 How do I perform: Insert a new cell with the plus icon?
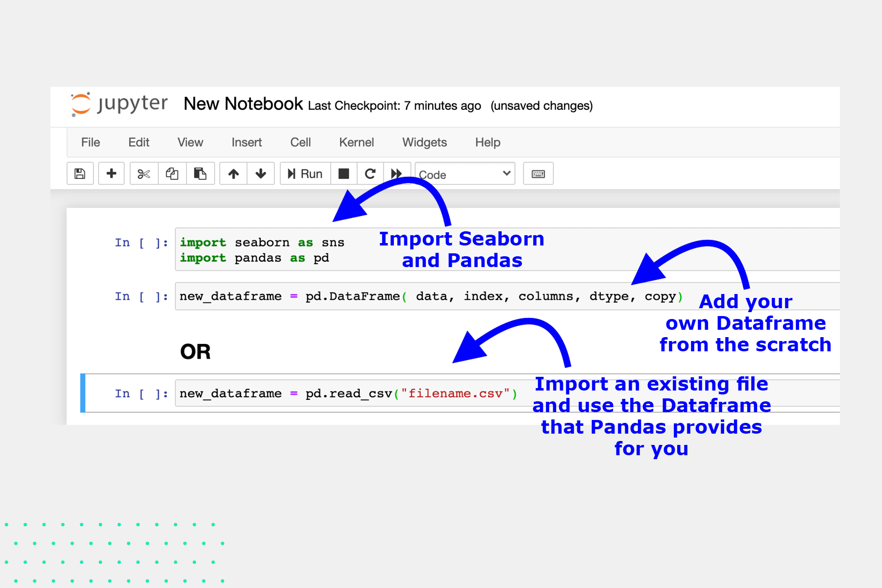click(x=111, y=173)
